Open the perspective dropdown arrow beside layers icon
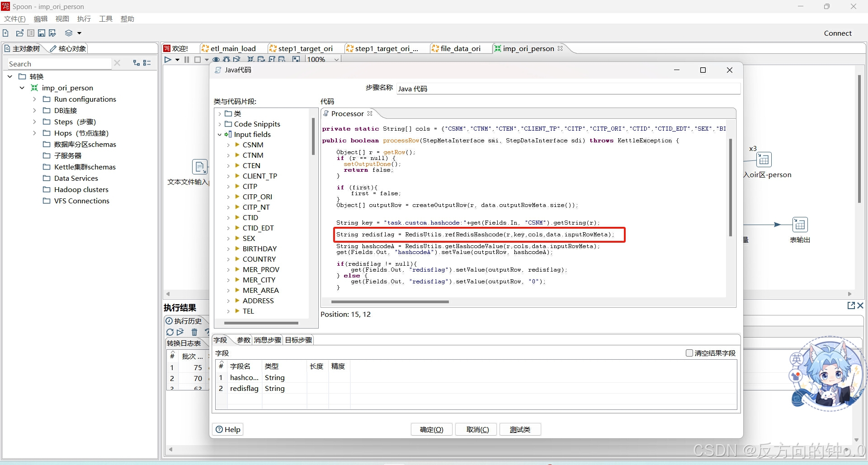Screen dimensions: 868x465 79,33
